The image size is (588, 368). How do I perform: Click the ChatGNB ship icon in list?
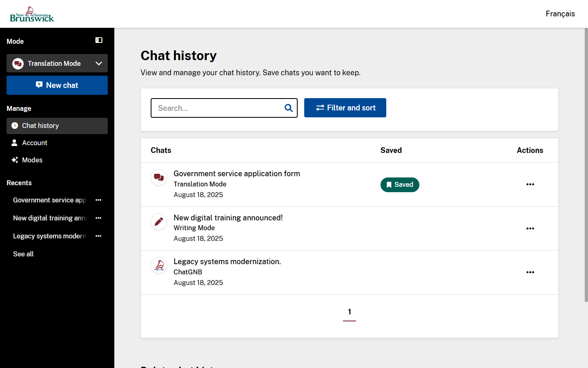point(159,265)
